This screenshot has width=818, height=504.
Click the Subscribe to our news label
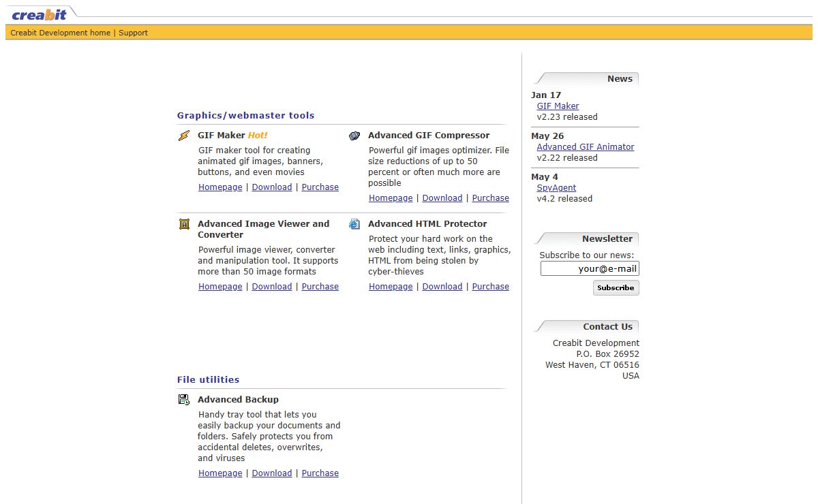pyautogui.click(x=587, y=255)
